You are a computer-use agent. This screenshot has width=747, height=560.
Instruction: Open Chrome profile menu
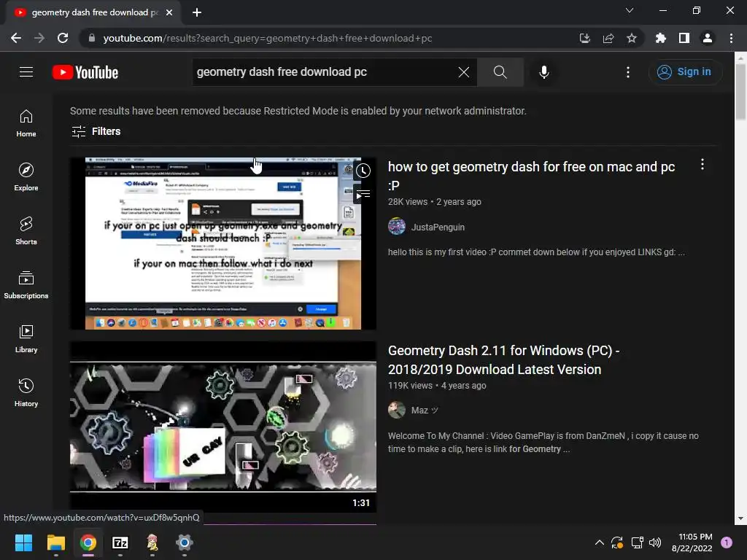click(708, 38)
